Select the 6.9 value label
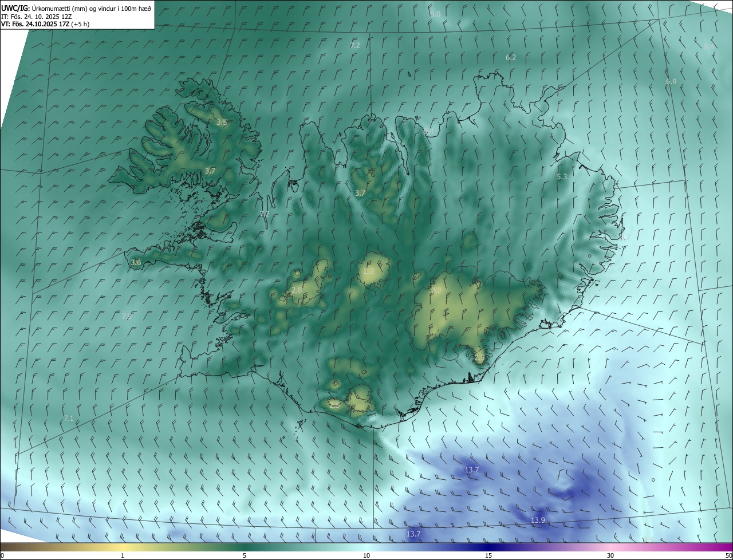This screenshot has width=733, height=560. (671, 82)
